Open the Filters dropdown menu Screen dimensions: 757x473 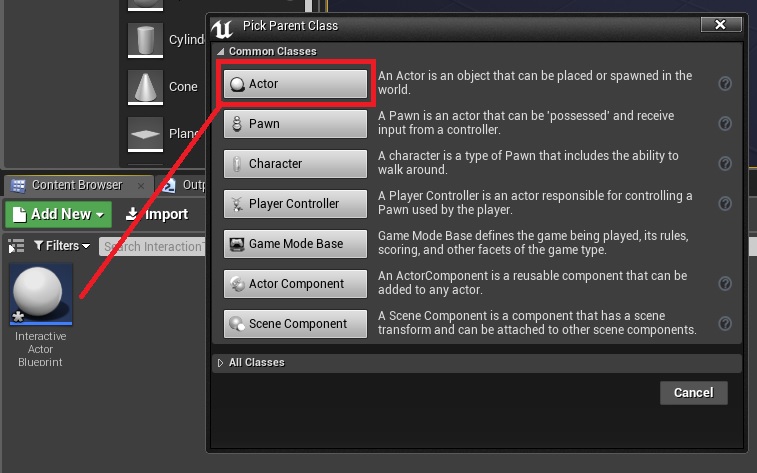click(x=61, y=245)
